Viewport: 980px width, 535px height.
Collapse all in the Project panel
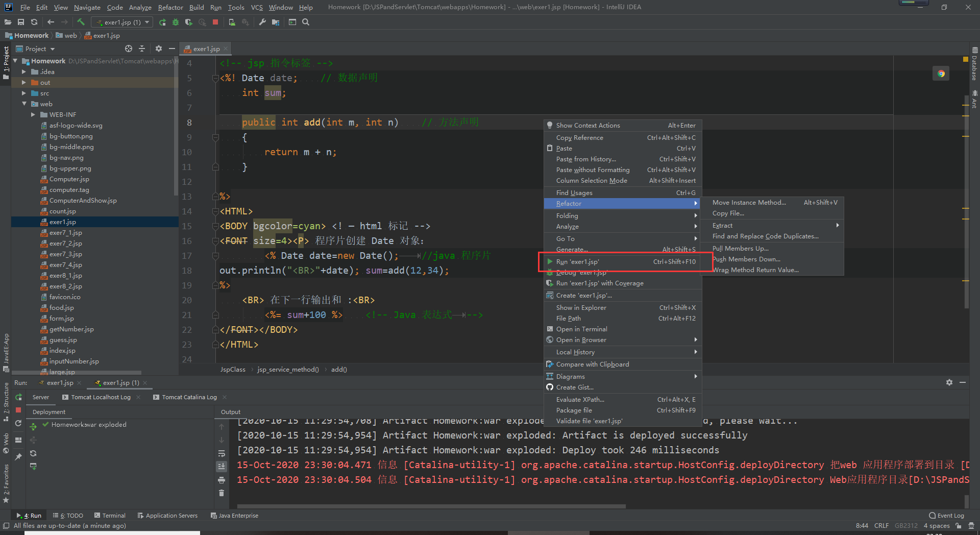click(x=142, y=48)
